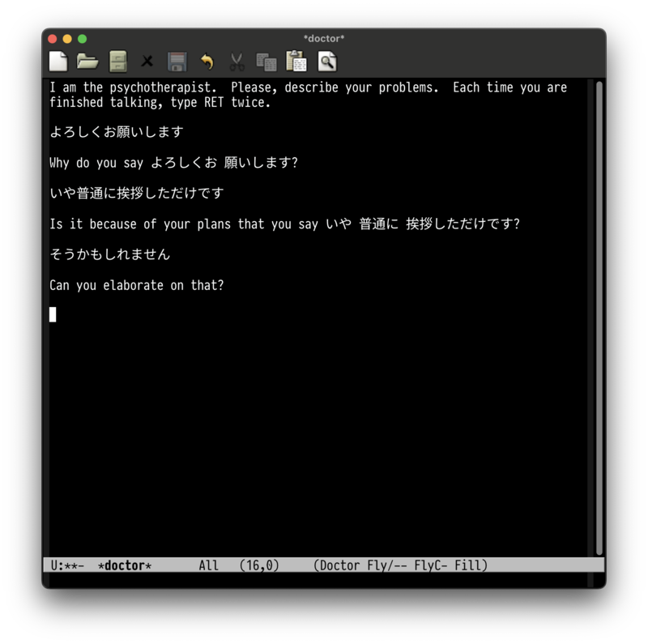Click the All indicator in the mode line
Screen dimensions: 648x644
point(209,565)
